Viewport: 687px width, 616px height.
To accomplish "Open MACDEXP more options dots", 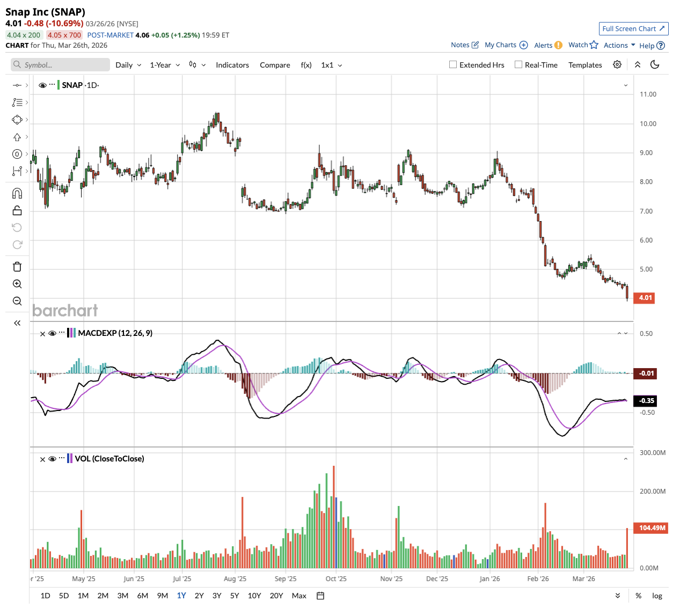I will click(62, 333).
